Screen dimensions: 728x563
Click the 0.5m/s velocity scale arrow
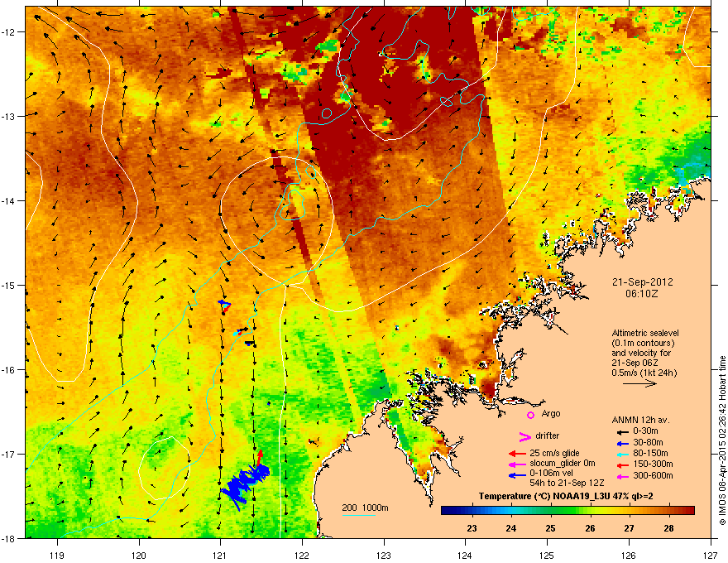point(639,383)
